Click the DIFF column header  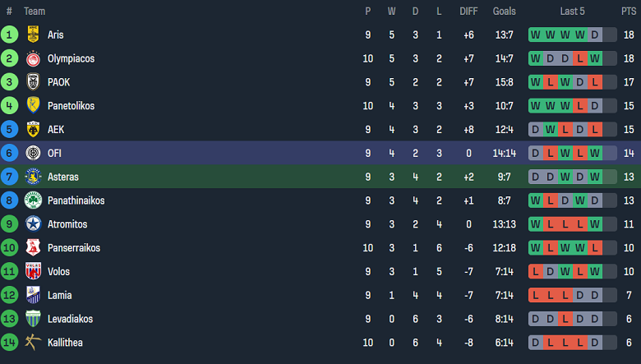coord(468,12)
